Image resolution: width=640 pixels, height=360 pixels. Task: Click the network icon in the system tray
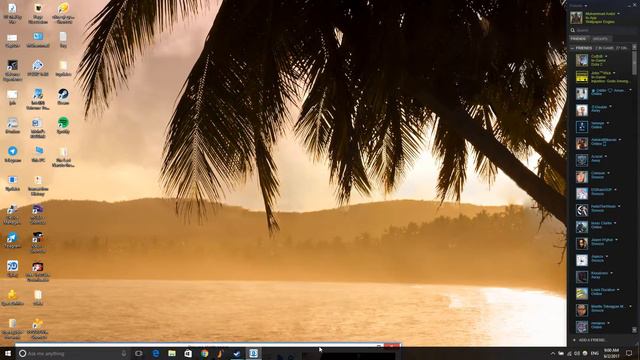pos(569,353)
